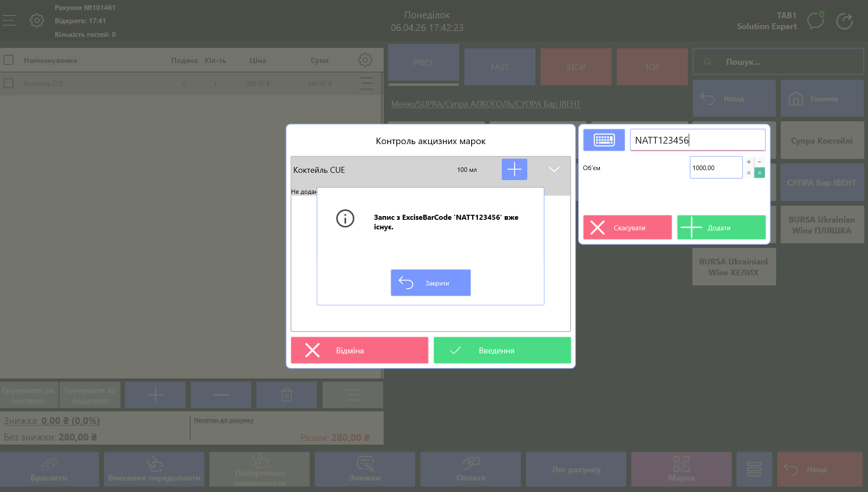868x492 pixels.
Task: Select the STOP tab
Action: (x=576, y=67)
